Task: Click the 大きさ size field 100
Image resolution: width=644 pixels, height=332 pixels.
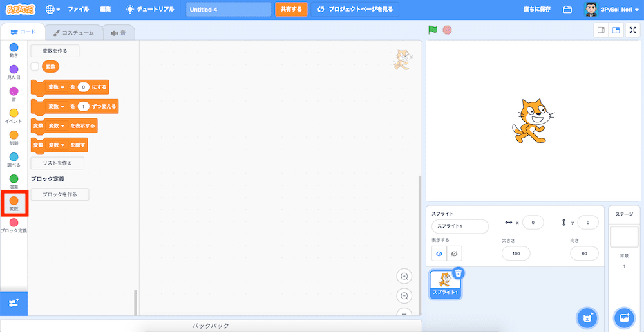Action: click(516, 254)
